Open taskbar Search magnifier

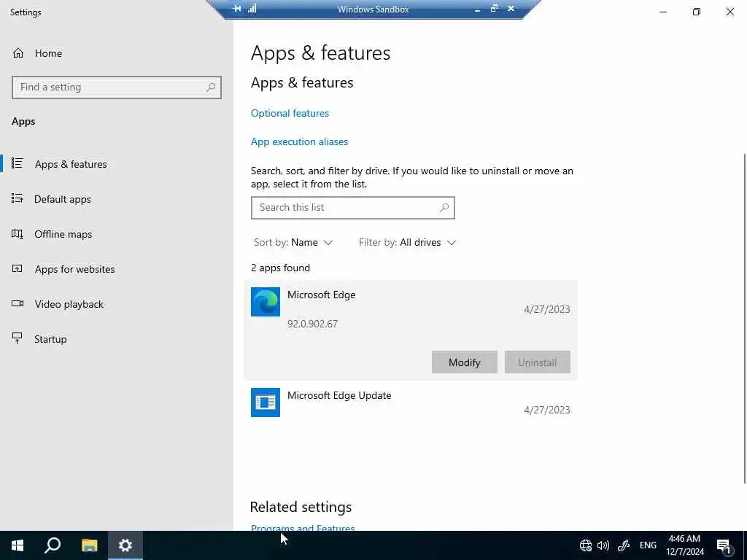53,545
